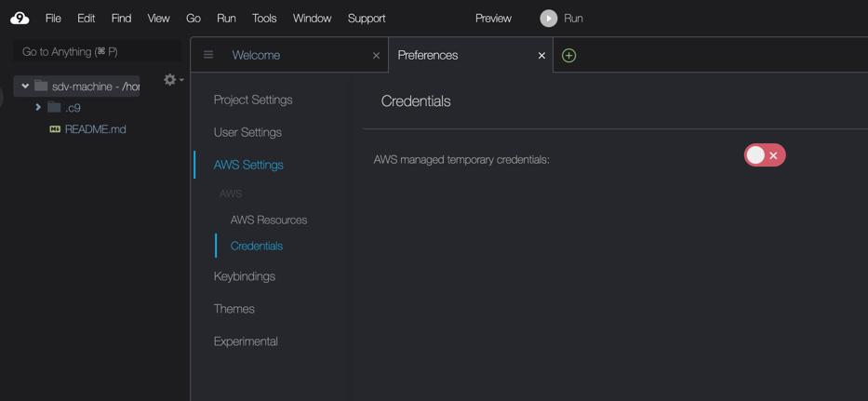The height and width of the screenshot is (401, 868).
Task: Close the Welcome tab
Action: coord(377,56)
